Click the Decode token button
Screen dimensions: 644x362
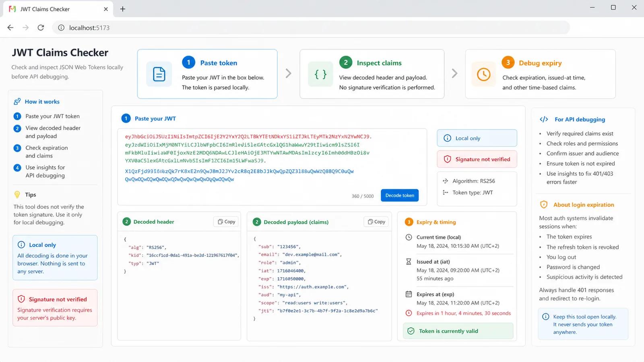point(400,195)
